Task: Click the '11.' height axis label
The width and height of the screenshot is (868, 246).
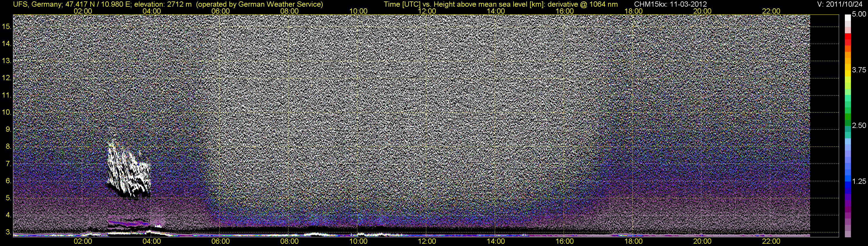Action: [x=7, y=96]
